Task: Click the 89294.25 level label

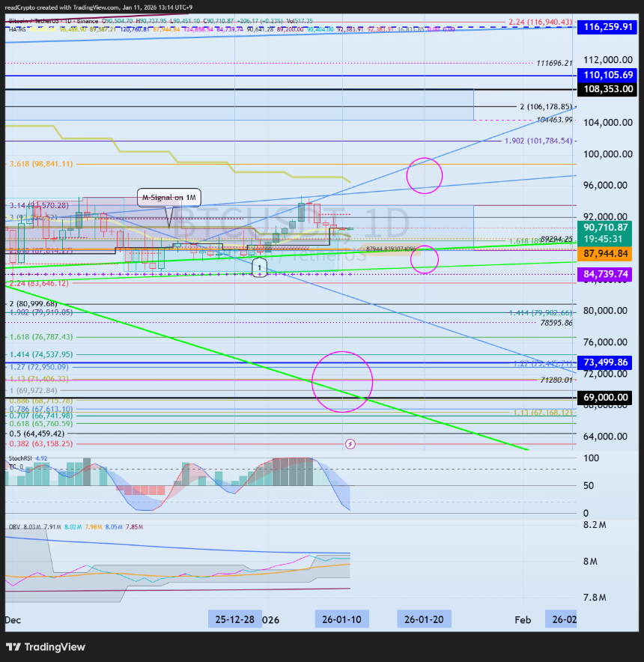Action: [x=556, y=239]
